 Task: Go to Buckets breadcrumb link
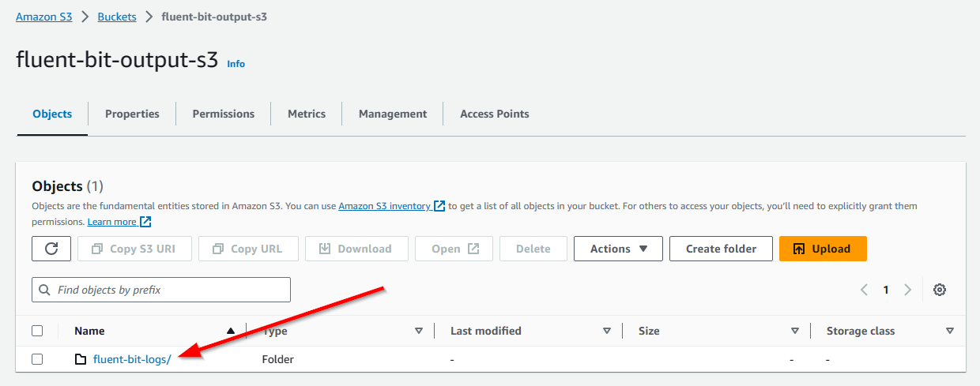point(117,17)
